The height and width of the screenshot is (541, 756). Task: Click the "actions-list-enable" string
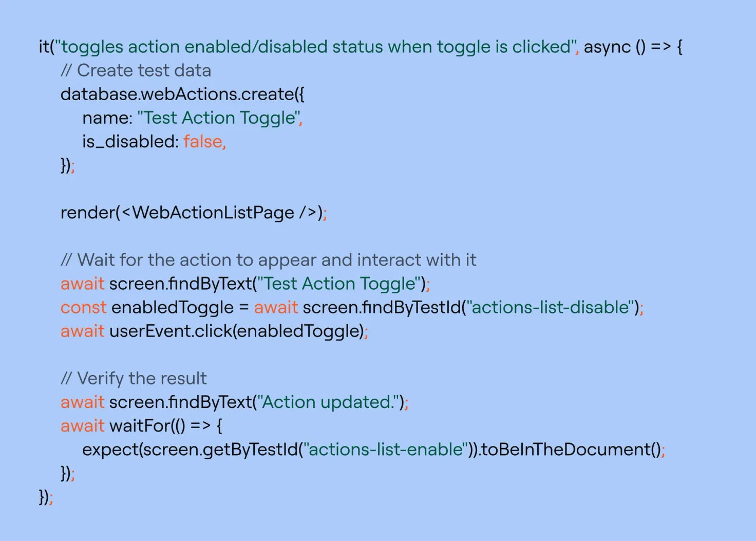pos(386,450)
